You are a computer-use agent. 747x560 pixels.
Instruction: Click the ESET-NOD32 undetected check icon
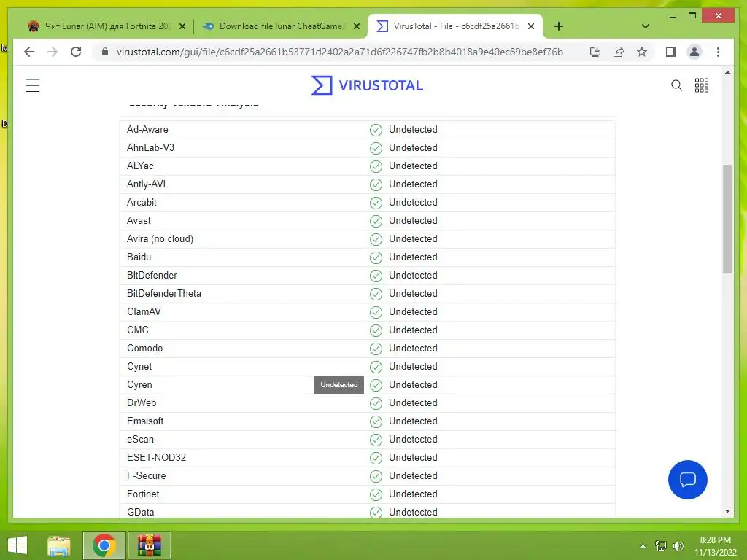[376, 458]
